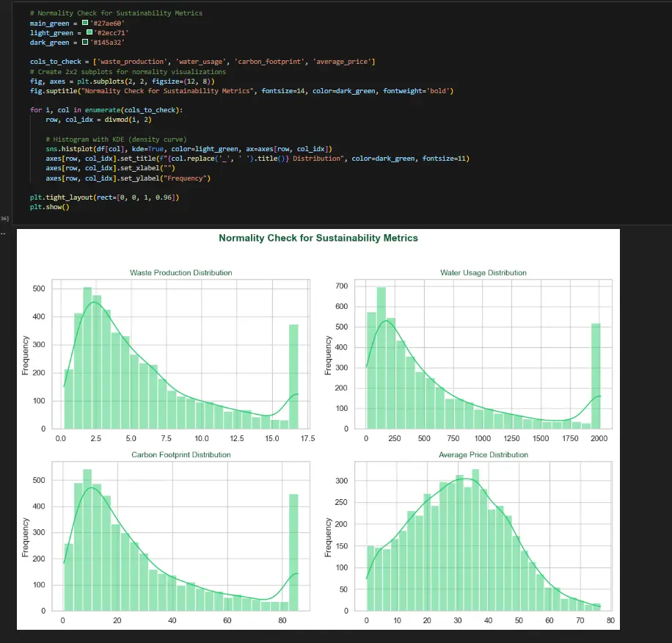Select the Carbon Footprint Distribution histogram
This screenshot has height=643, width=672.
point(181,537)
